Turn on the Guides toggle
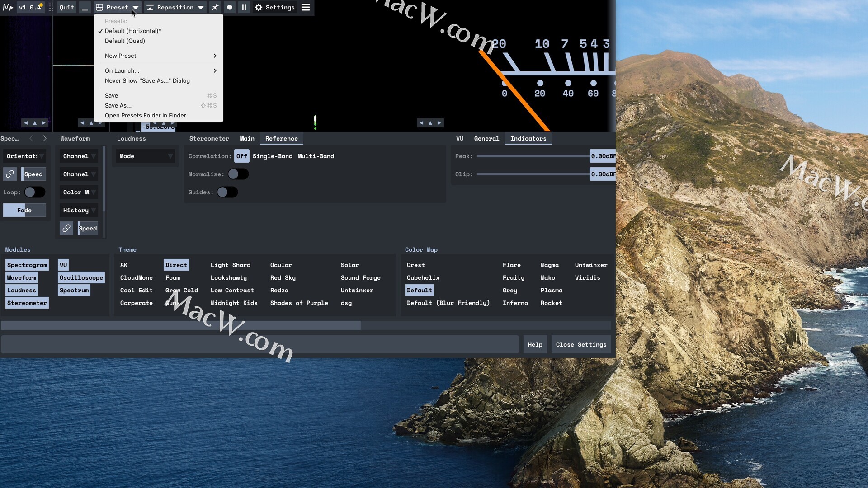The image size is (868, 488). coord(227,192)
